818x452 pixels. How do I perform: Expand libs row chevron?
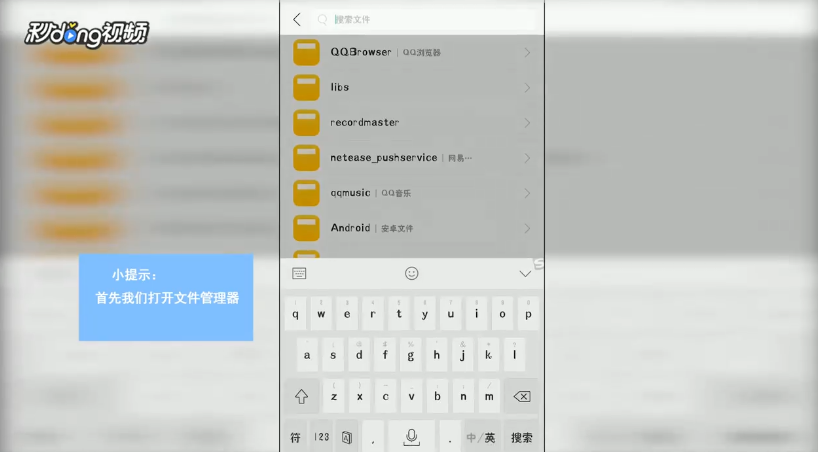[x=527, y=87]
